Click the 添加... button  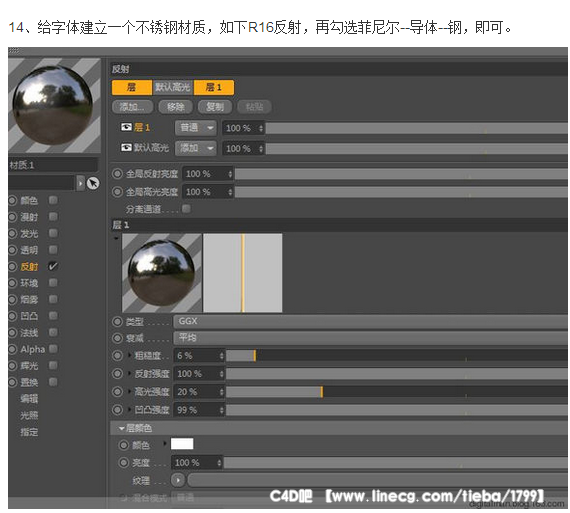click(x=133, y=107)
